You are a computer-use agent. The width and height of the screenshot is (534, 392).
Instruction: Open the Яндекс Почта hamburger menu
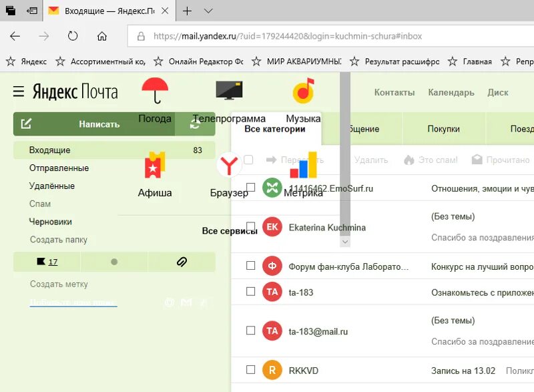point(19,91)
